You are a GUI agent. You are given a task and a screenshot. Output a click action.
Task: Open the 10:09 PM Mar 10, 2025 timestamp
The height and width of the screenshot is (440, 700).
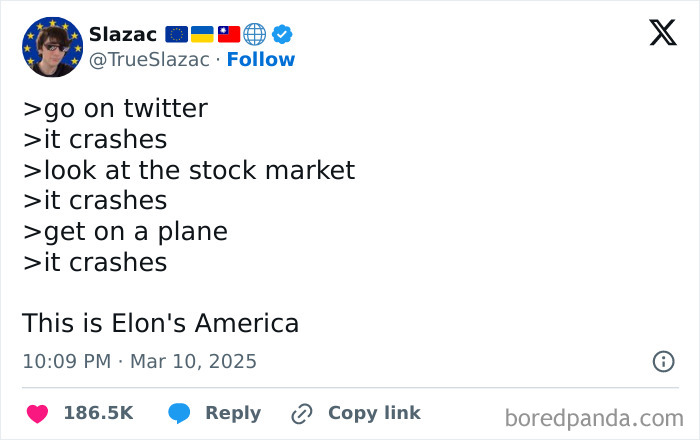[140, 361]
